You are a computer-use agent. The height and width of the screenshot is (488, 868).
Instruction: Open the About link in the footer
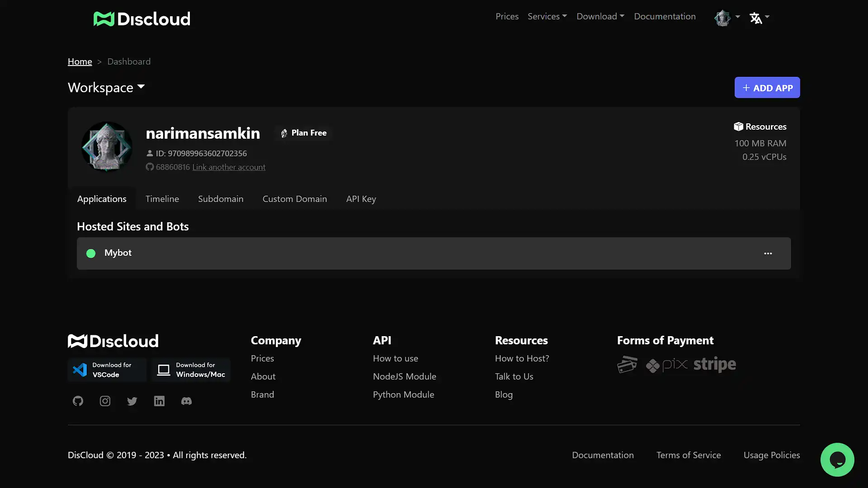pyautogui.click(x=263, y=376)
